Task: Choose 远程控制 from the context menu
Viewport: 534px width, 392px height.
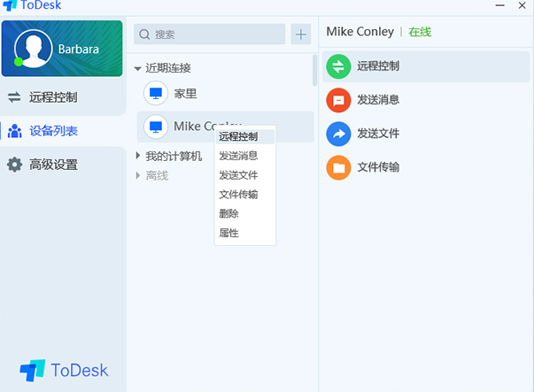Action: [x=245, y=136]
